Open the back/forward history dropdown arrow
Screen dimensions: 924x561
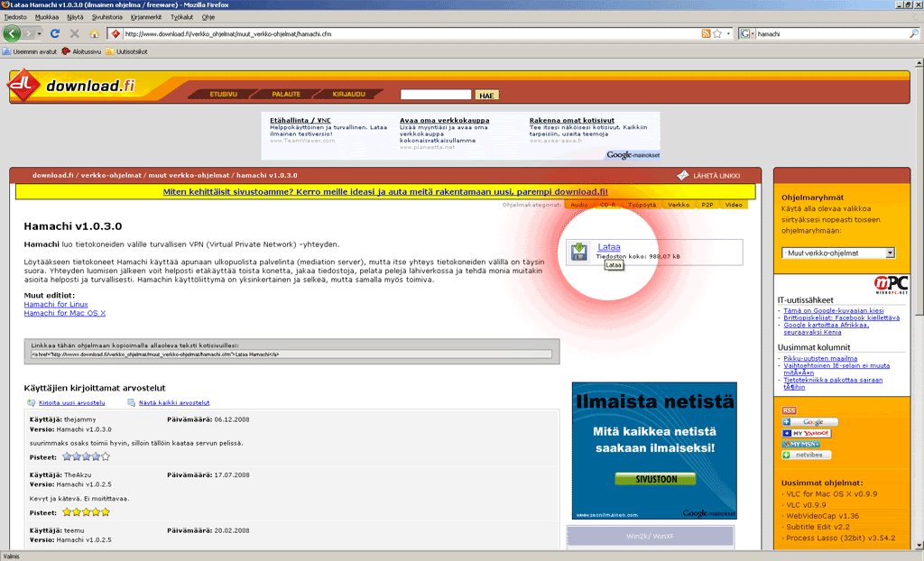pos(40,33)
